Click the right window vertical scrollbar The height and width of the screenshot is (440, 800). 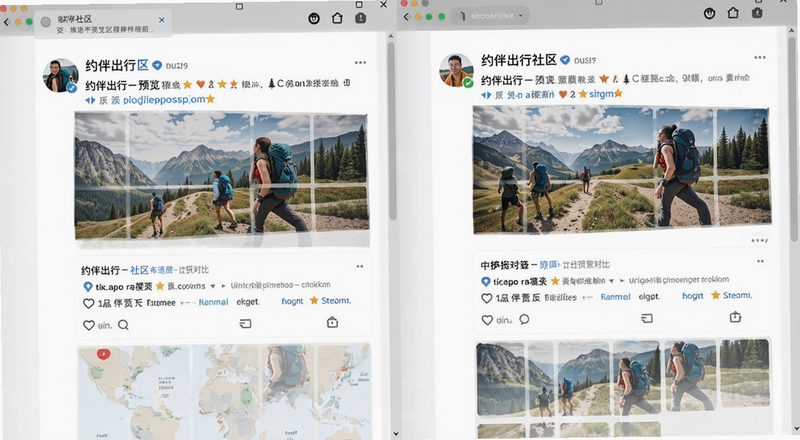click(x=794, y=138)
